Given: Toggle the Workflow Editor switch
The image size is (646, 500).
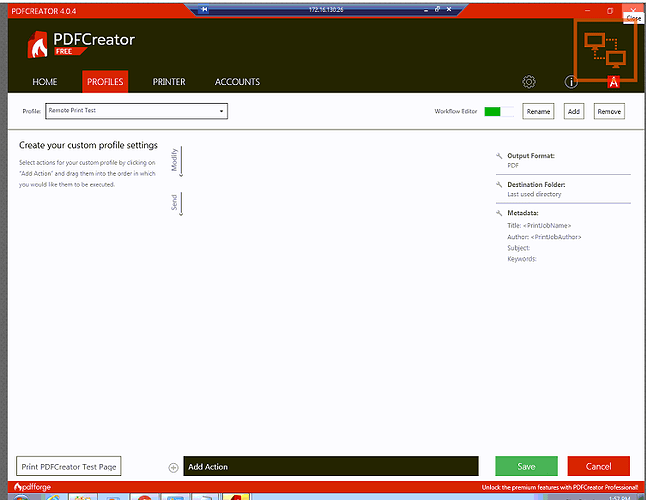Looking at the screenshot, I should tap(499, 111).
